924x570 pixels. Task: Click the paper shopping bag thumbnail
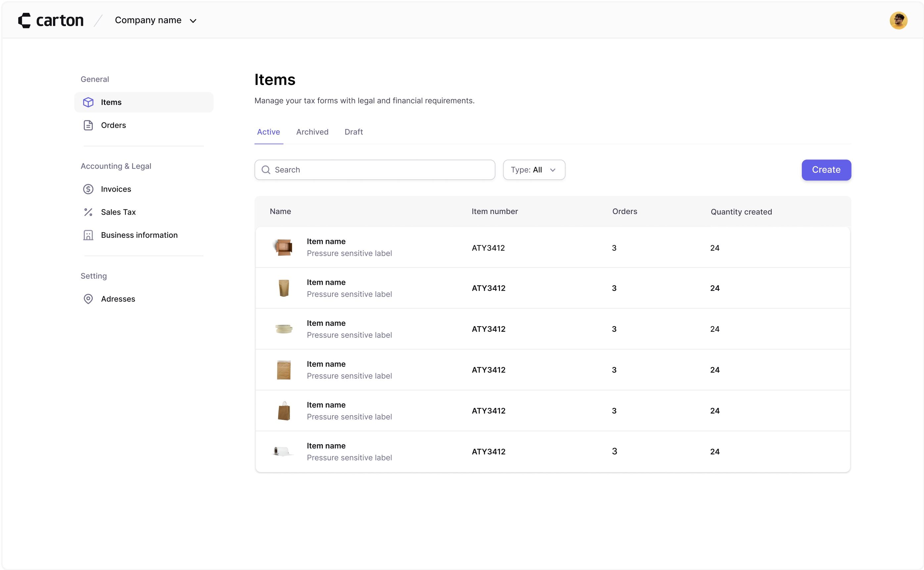click(x=284, y=411)
